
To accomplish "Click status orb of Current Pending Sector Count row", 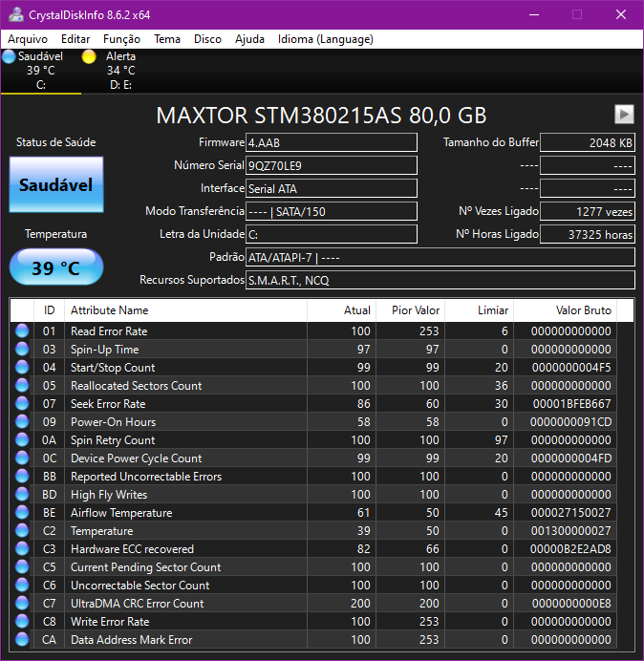I will (x=22, y=566).
